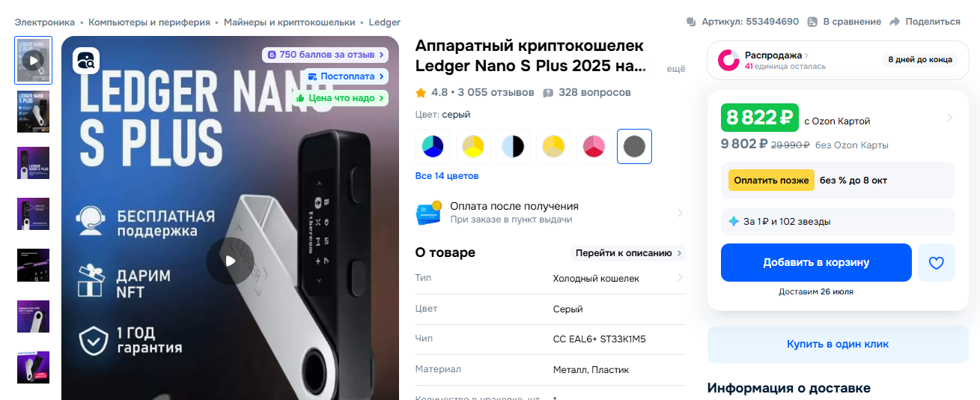Go to Электроника breadcrumb

[x=45, y=22]
